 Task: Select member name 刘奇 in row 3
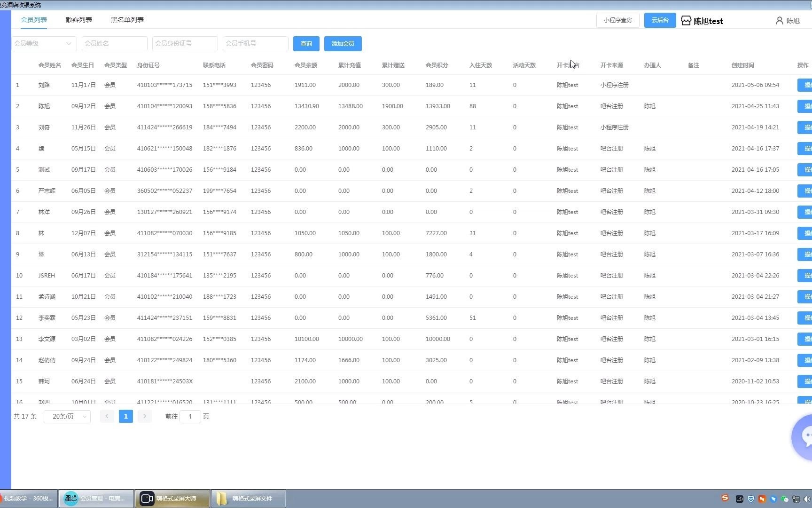(x=44, y=127)
